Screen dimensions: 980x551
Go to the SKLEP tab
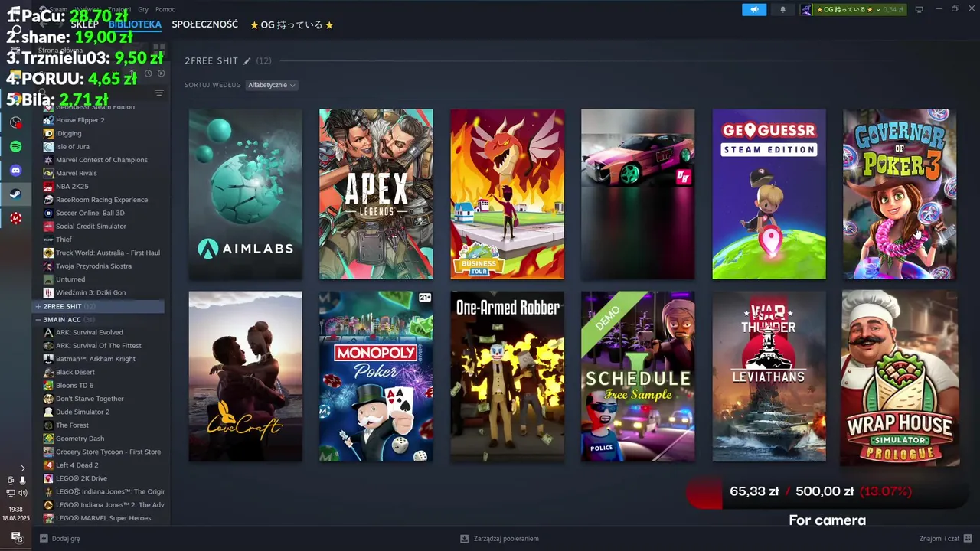[84, 24]
